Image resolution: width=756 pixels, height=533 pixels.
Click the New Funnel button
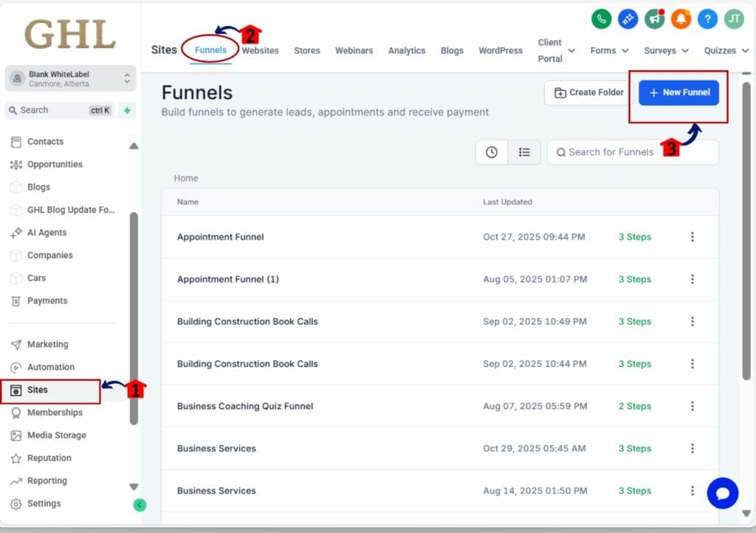click(679, 93)
